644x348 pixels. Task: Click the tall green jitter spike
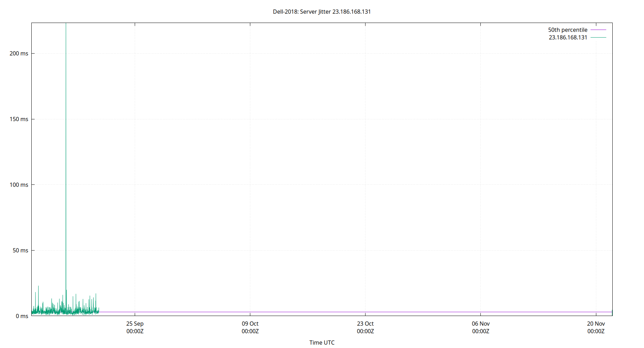pos(66,139)
